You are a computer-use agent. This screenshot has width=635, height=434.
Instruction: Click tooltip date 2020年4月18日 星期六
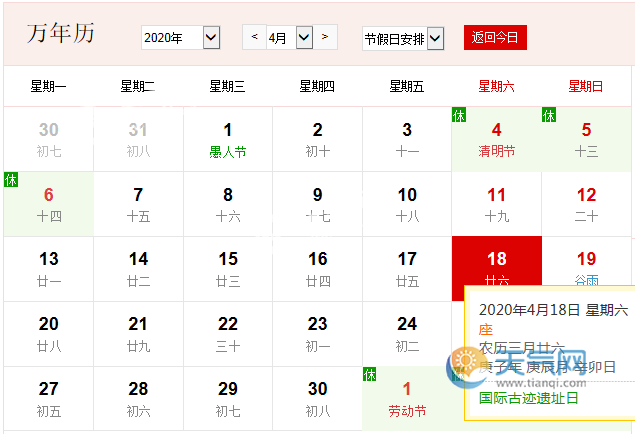point(553,310)
